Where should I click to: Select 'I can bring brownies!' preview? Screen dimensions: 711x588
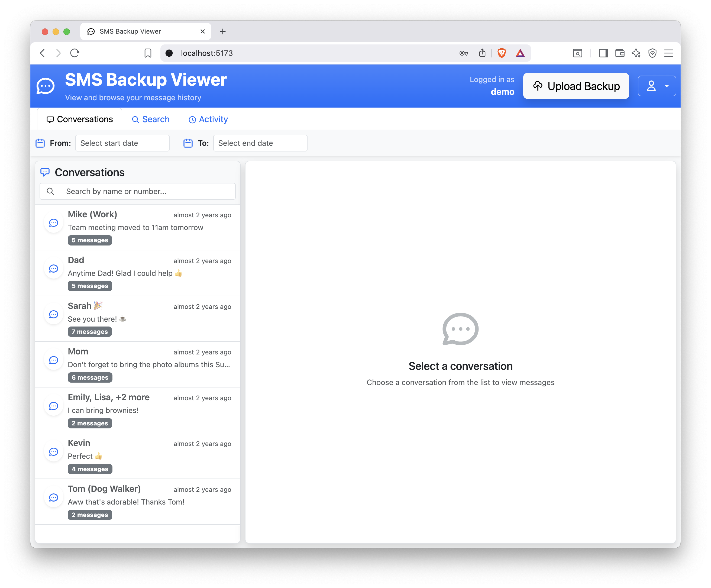tap(103, 410)
